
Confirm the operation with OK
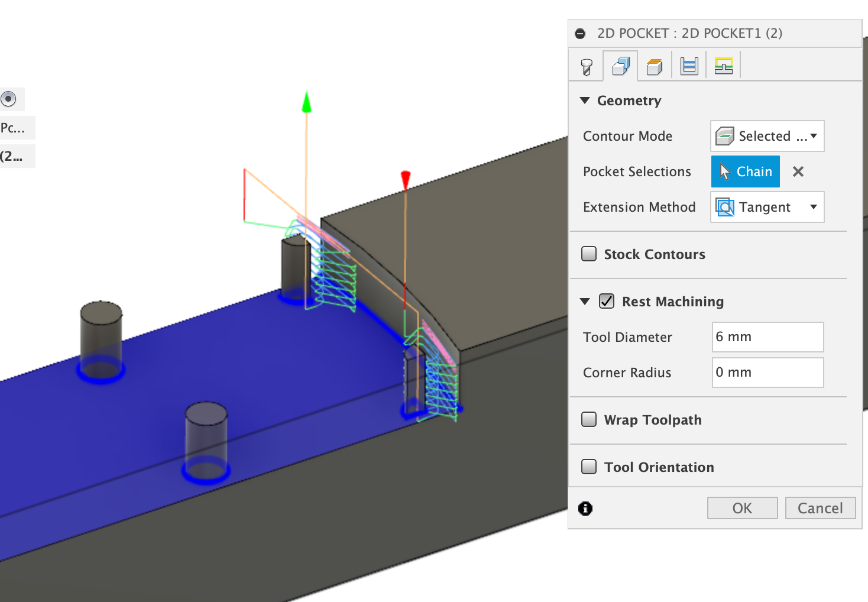coord(742,507)
